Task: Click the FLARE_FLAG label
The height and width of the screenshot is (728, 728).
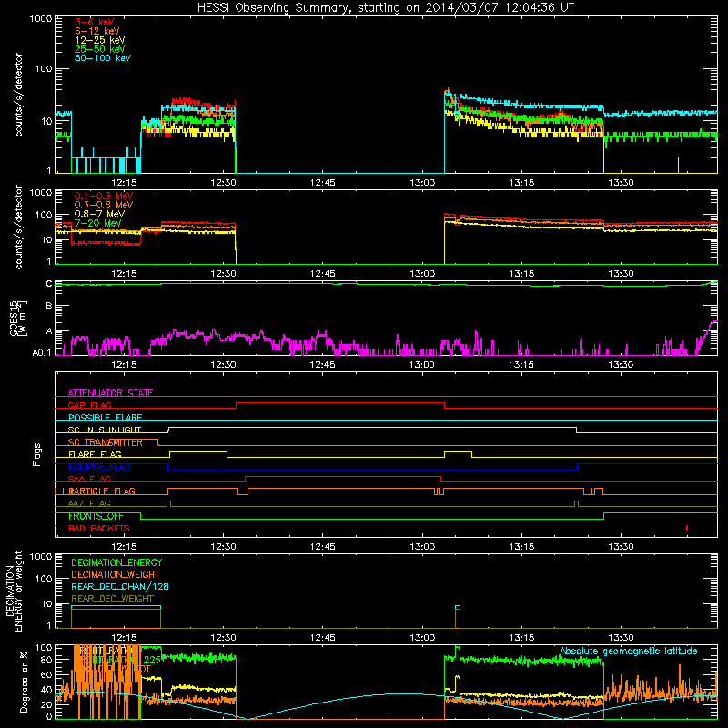Action: (95, 454)
